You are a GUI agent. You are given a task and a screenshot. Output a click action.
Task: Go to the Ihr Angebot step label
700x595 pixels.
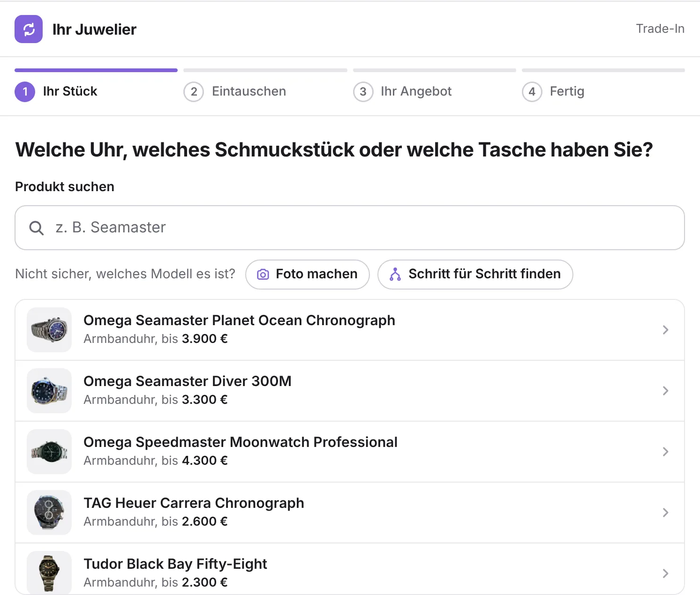[416, 91]
